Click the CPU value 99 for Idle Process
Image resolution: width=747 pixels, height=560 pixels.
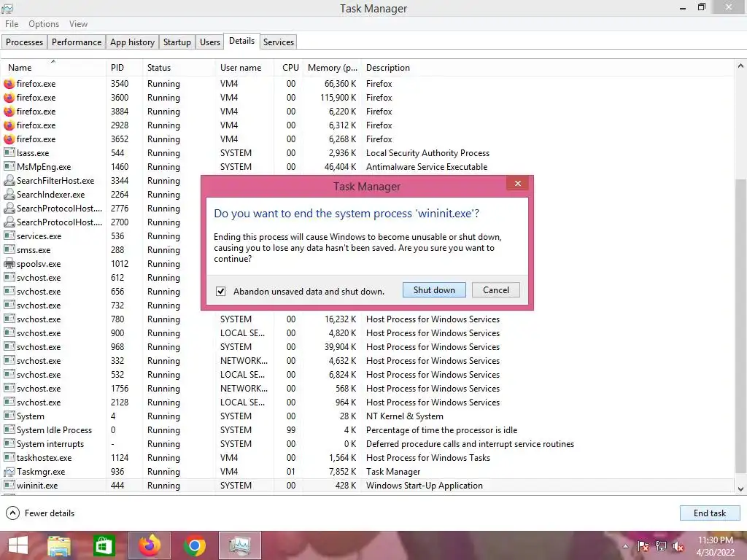click(x=290, y=430)
